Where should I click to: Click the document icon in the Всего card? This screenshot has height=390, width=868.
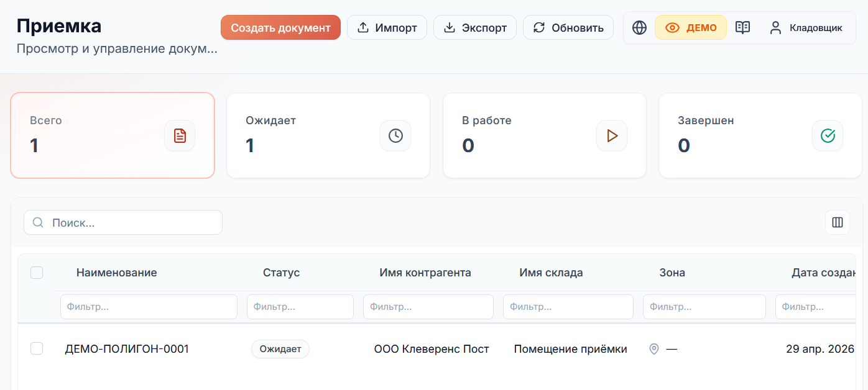[x=180, y=135]
